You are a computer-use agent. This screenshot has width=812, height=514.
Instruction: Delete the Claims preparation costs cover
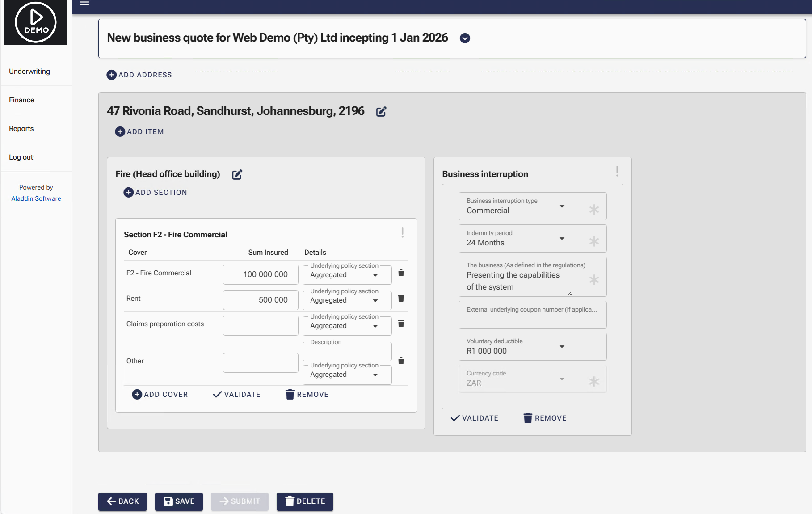tap(400, 323)
